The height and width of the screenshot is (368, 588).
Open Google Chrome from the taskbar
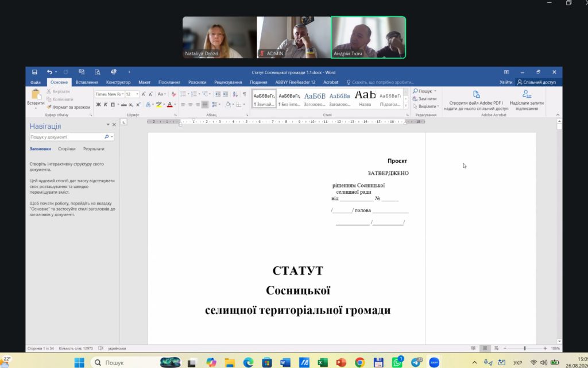click(x=359, y=362)
